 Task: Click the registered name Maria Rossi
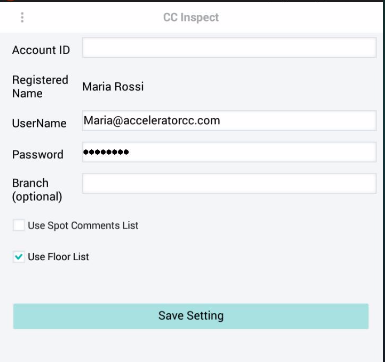coord(113,87)
